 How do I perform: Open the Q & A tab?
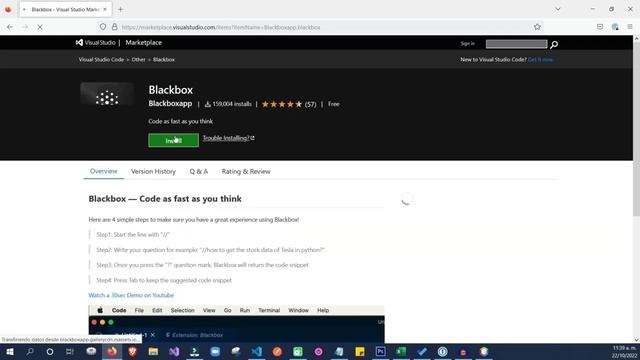[199, 171]
